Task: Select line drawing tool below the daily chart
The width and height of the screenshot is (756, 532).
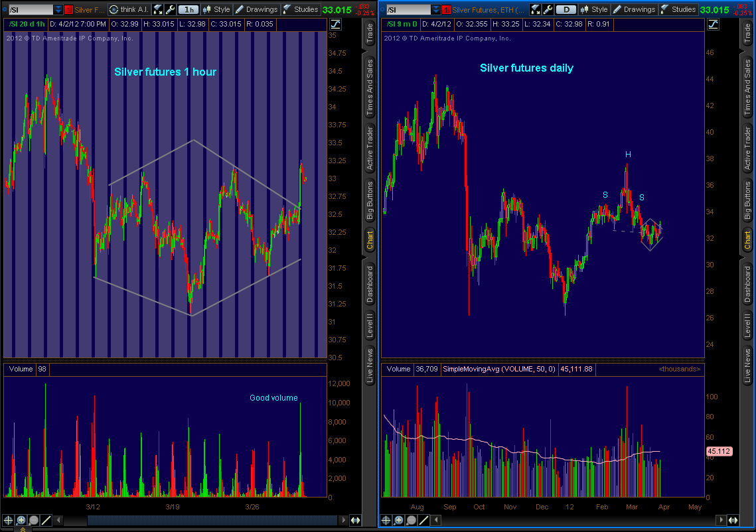Action: coord(423,520)
